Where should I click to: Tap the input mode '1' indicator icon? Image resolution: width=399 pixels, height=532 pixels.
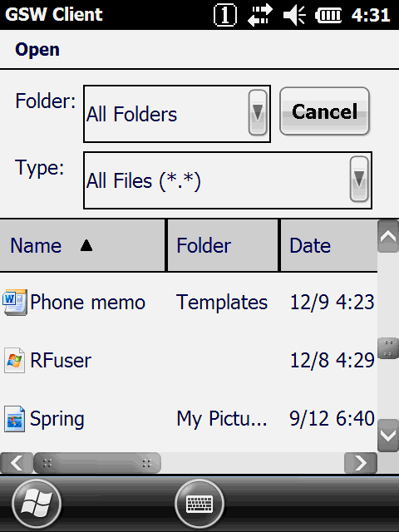coord(225,15)
